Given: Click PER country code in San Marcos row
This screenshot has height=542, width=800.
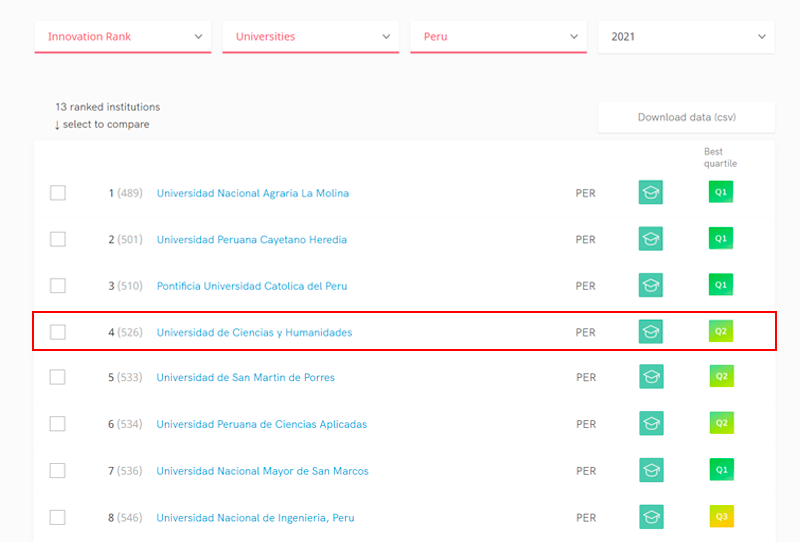Looking at the screenshot, I should 586,471.
